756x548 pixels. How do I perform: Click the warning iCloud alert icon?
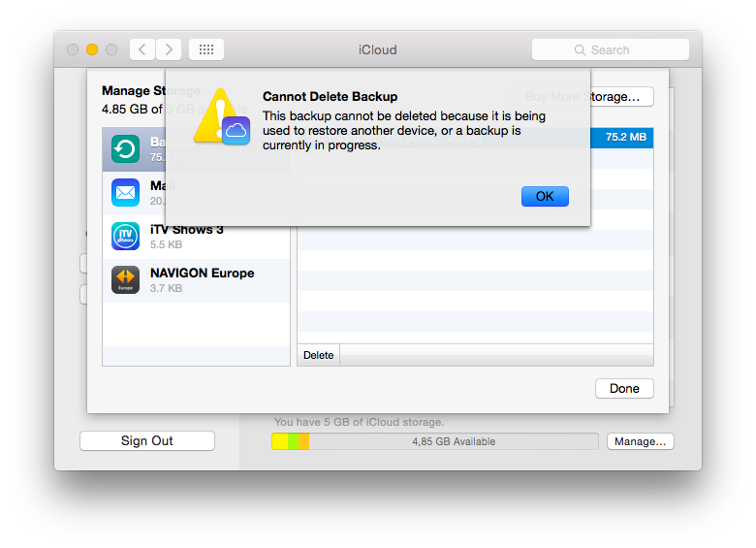[222, 116]
